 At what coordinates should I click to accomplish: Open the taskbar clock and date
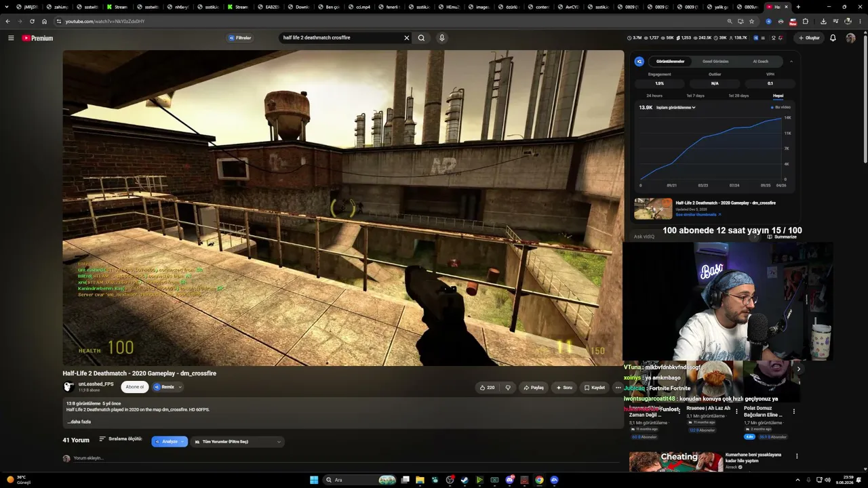[x=844, y=480]
